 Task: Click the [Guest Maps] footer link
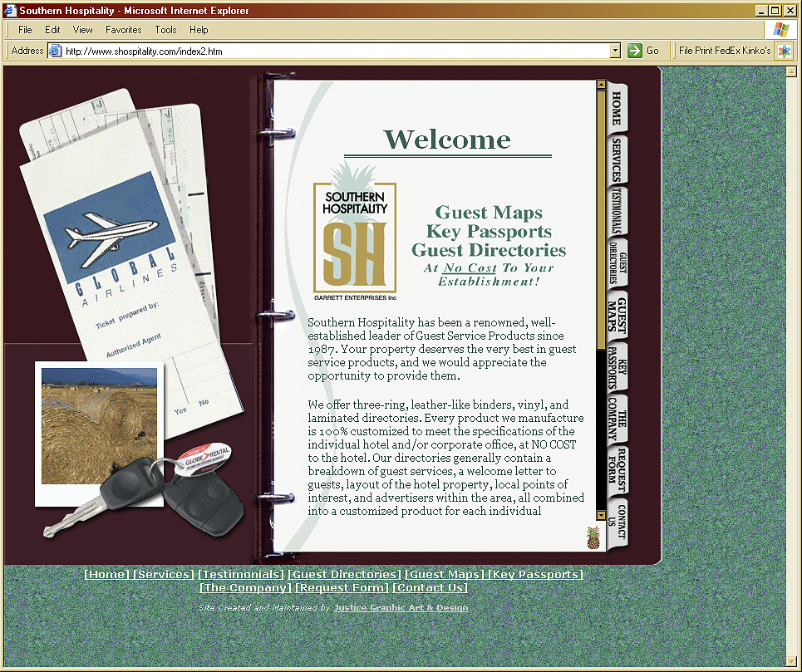[445, 574]
